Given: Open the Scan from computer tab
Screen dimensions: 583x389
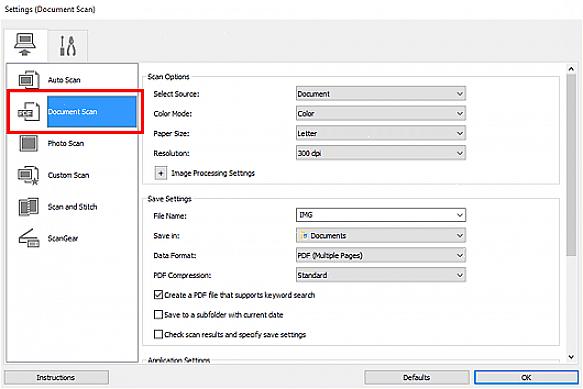Looking at the screenshot, I should pyautogui.click(x=26, y=45).
